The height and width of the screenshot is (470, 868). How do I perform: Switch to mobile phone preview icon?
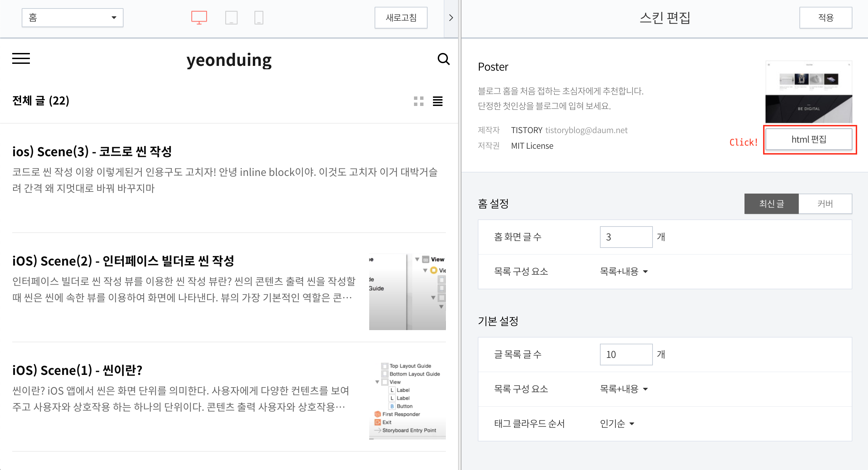[259, 17]
